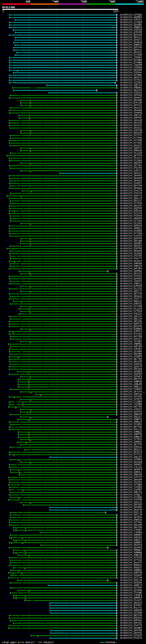146x644 pixels.
Task: Click the green ~80% identity color band
Action: [101, 4]
